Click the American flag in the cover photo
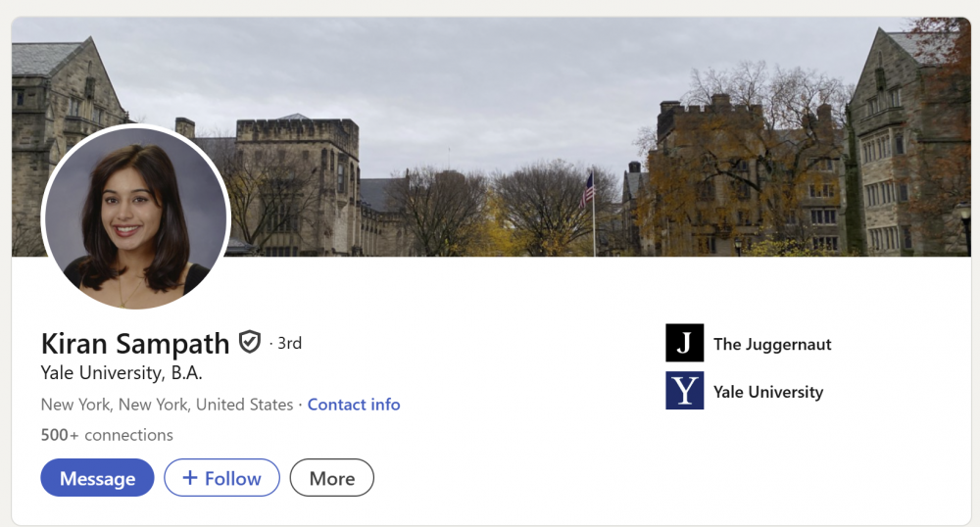Image resolution: width=980 pixels, height=527 pixels. (587, 188)
